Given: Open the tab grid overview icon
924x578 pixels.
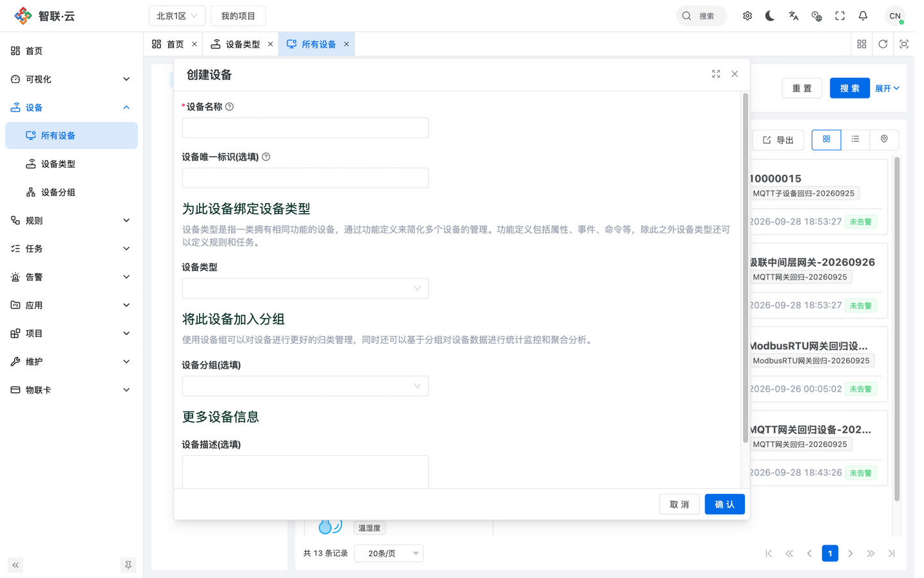Looking at the screenshot, I should (x=862, y=44).
